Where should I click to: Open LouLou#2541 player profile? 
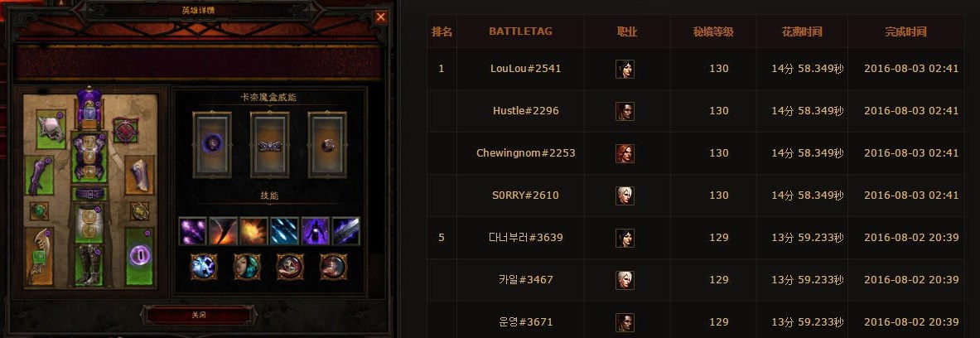(526, 69)
